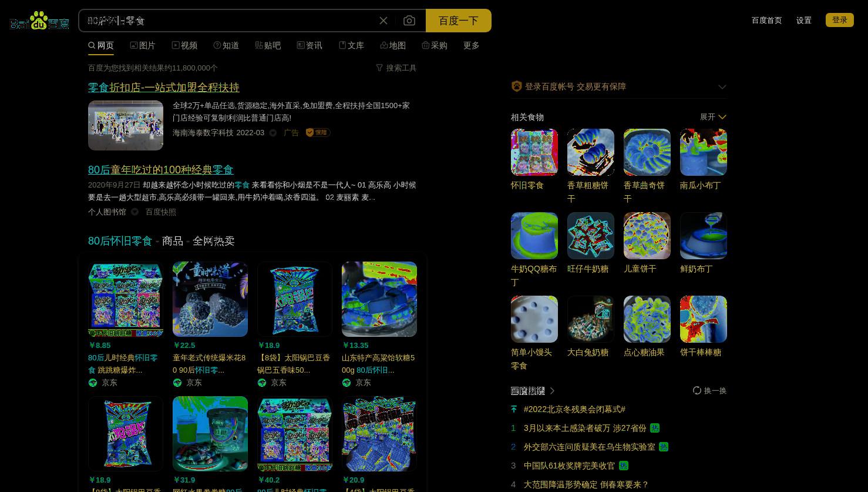The image size is (868, 492).
Task: Switch to the 资讯 tab
Action: pyautogui.click(x=309, y=45)
